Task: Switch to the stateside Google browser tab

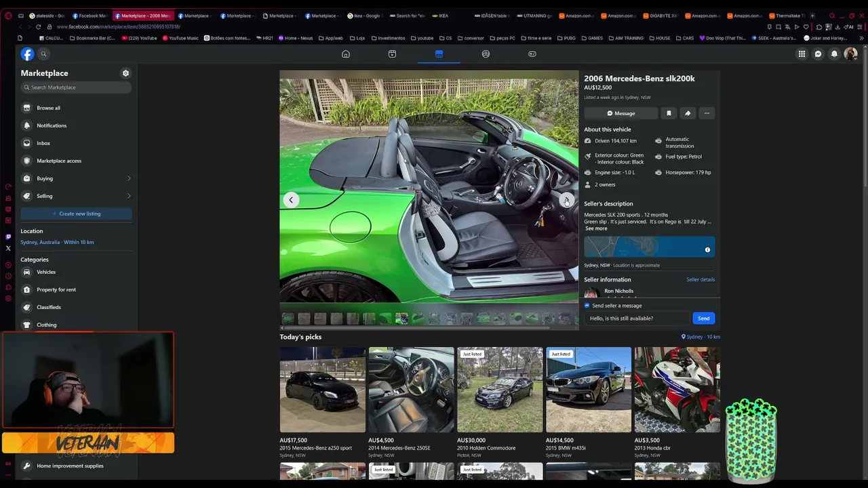Action: 47,16
